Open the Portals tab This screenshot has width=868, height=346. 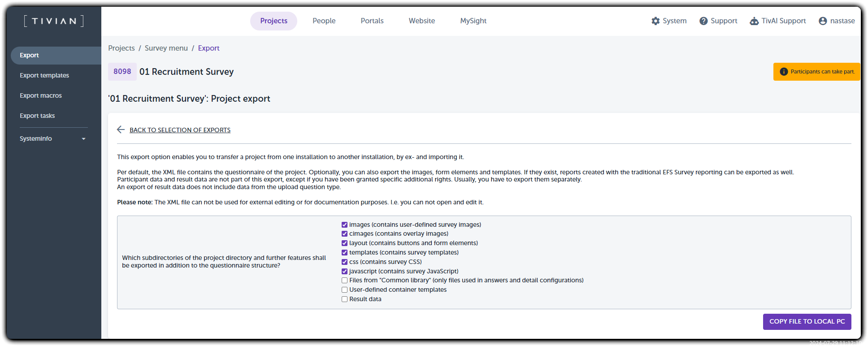click(372, 21)
